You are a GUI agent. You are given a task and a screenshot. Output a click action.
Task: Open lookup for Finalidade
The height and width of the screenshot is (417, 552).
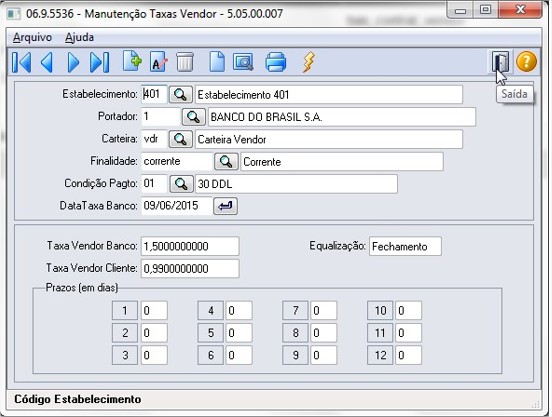[x=226, y=161]
